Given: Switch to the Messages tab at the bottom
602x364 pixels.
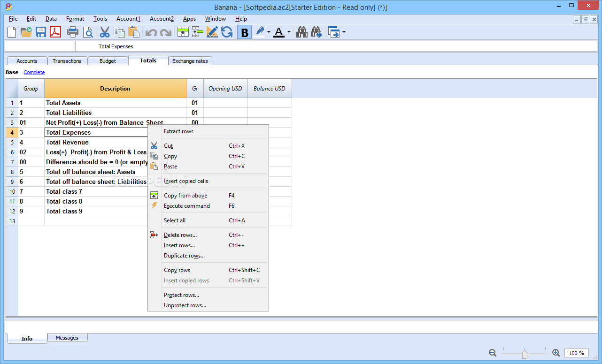Looking at the screenshot, I should [x=67, y=338].
